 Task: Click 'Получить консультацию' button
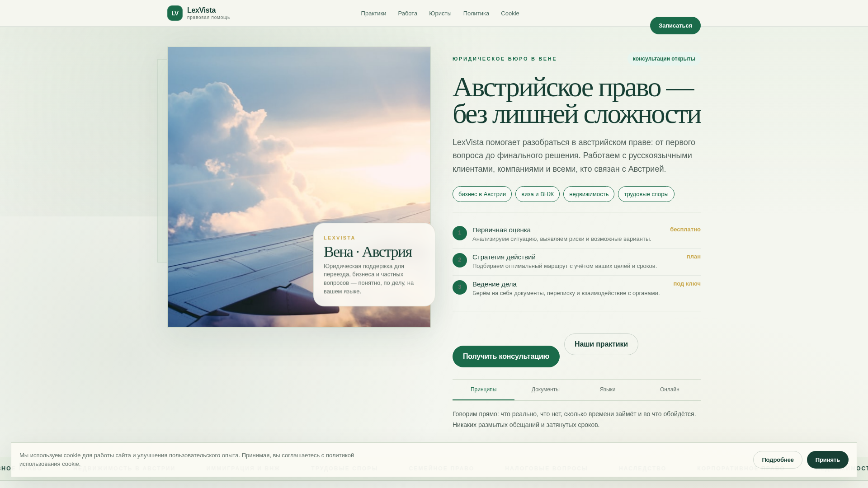click(x=506, y=357)
